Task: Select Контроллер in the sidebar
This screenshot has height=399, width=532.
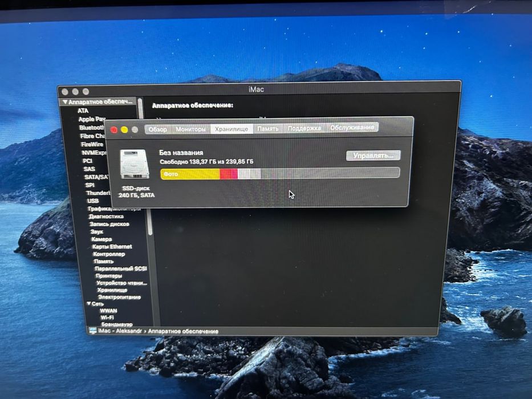Action: point(109,254)
